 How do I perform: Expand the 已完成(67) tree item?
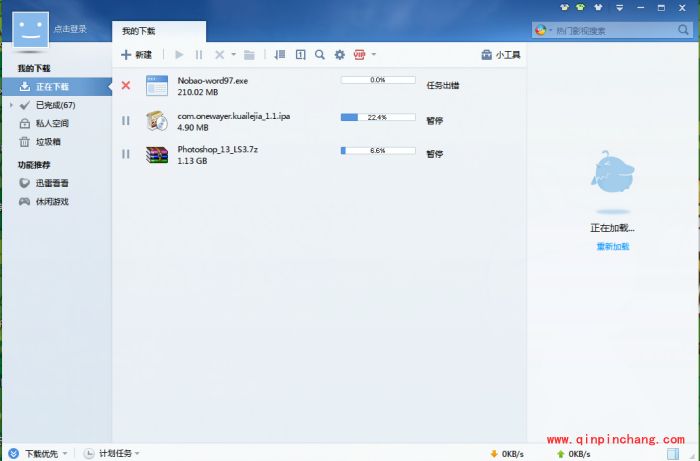coord(11,105)
